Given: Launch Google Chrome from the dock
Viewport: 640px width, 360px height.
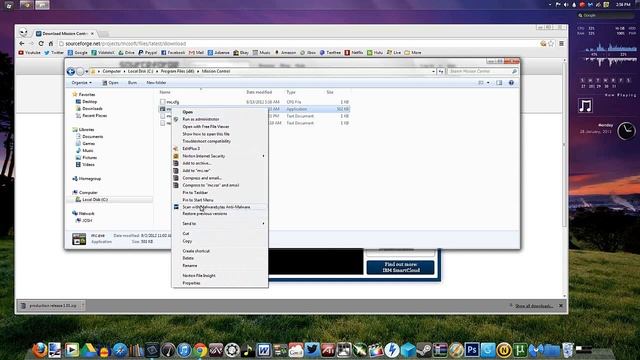Looking at the screenshot, I should click(200, 350).
